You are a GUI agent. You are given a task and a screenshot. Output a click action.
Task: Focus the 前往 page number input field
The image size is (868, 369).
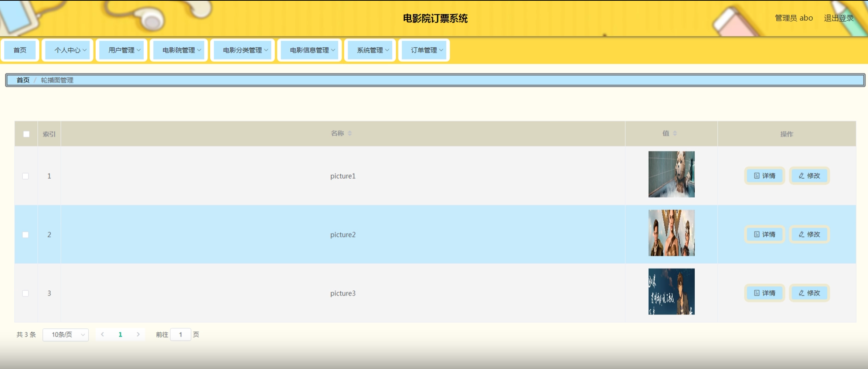pos(181,335)
